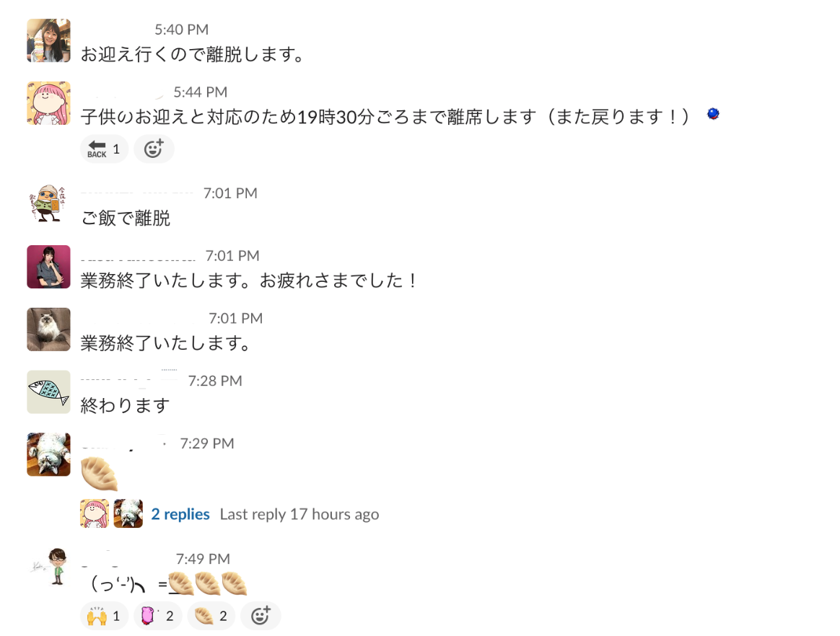This screenshot has width=840, height=636.
Task: Click the blue ball emoji in 5:44 message
Action: [713, 114]
